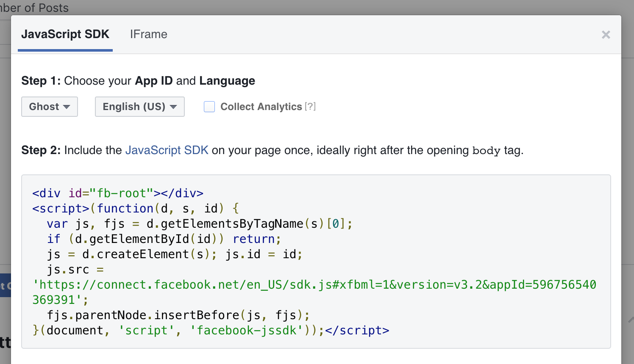The width and height of the screenshot is (634, 364).
Task: Click the word body in Step 2
Action: coord(486,151)
